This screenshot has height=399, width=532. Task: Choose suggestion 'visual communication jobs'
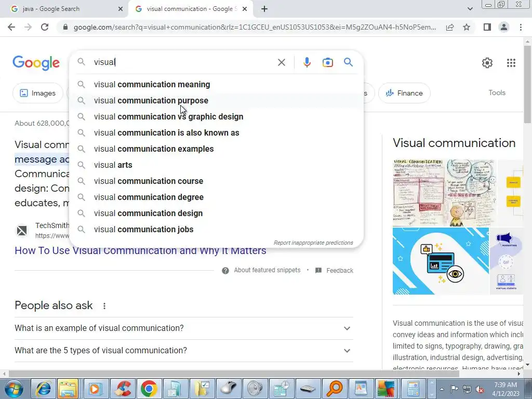216,229
